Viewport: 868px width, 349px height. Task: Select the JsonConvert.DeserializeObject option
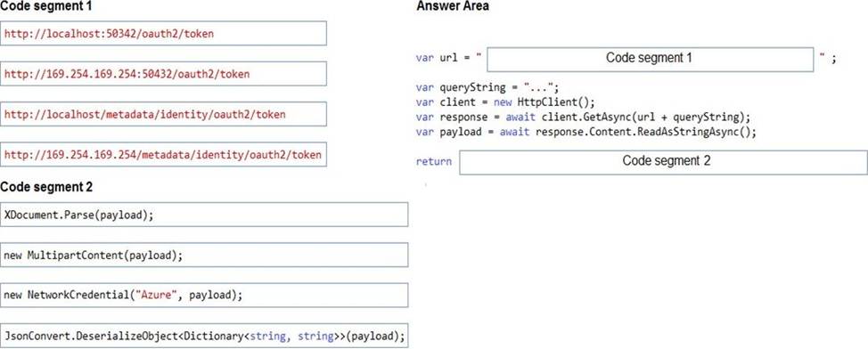(204, 336)
